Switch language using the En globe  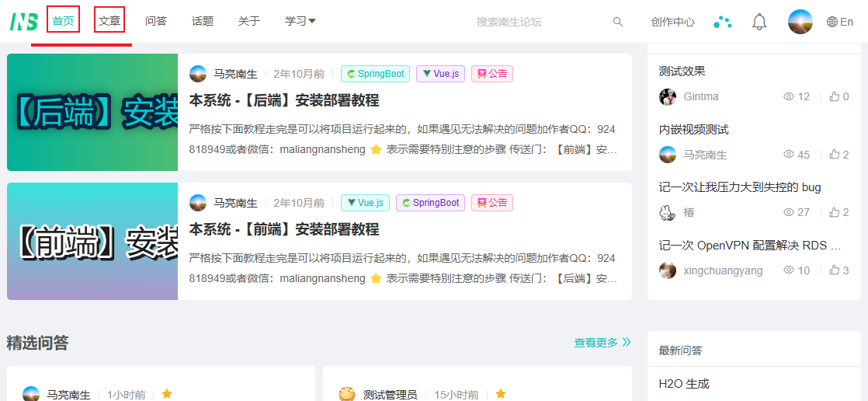840,22
